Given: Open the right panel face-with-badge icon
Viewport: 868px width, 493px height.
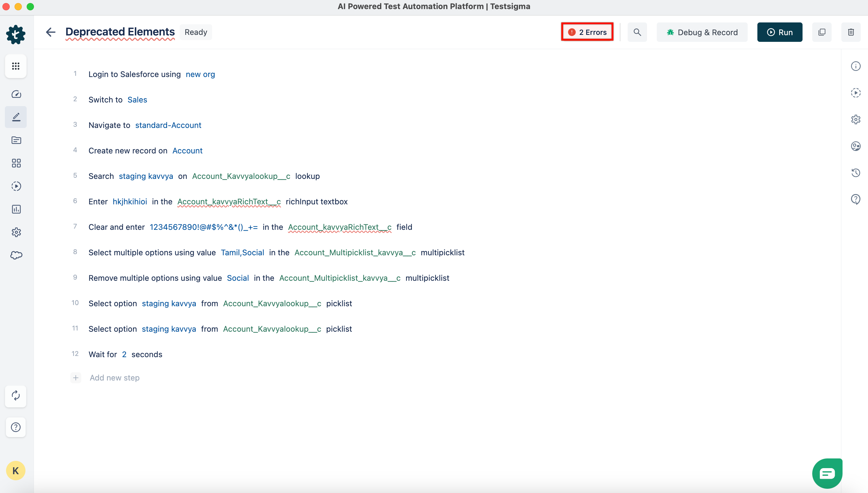Looking at the screenshot, I should point(856,146).
